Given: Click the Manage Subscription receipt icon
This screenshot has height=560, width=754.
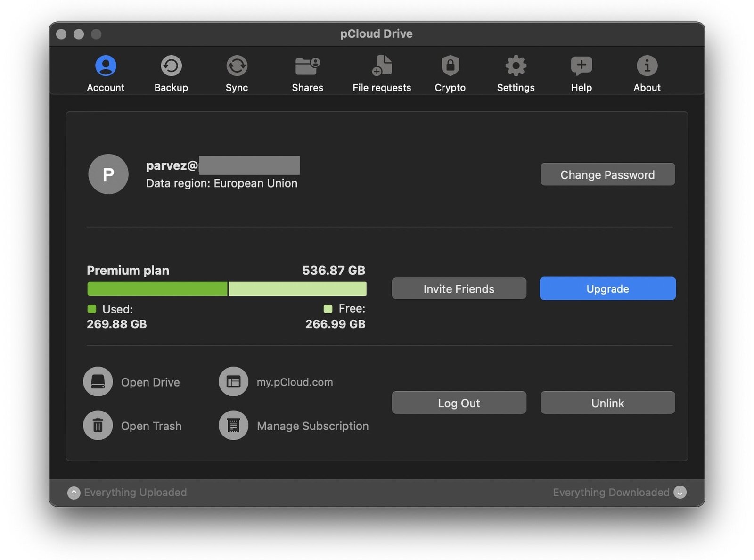Looking at the screenshot, I should coord(233,425).
